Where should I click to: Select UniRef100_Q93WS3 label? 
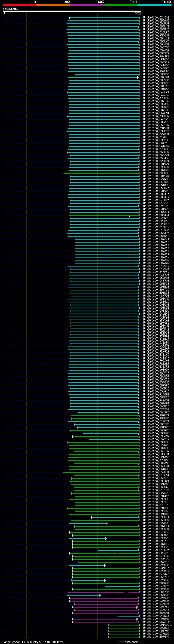pos(156,83)
